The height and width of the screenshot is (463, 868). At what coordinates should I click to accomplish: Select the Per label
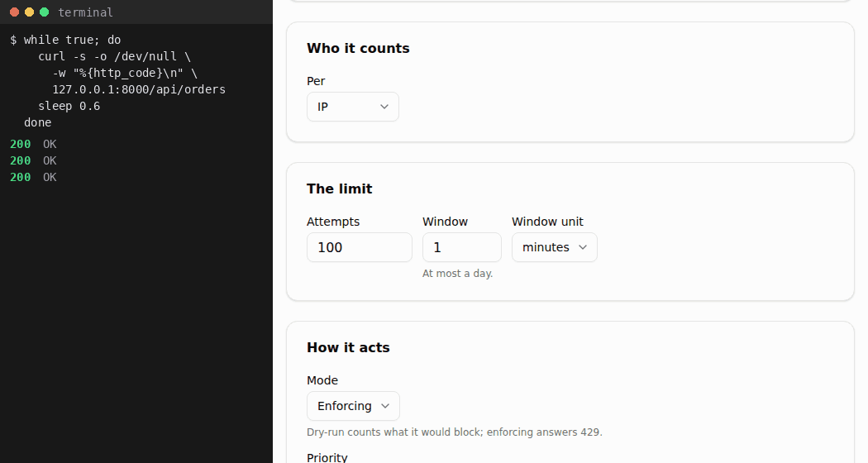[x=316, y=81]
